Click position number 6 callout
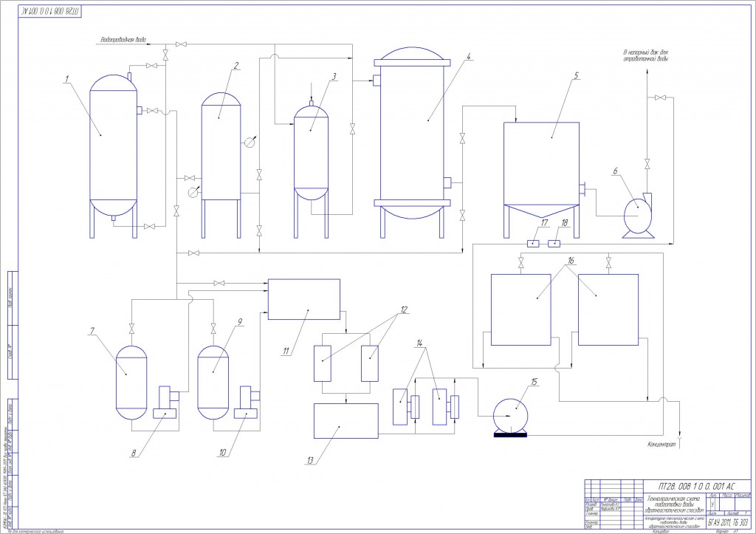 coord(615,171)
